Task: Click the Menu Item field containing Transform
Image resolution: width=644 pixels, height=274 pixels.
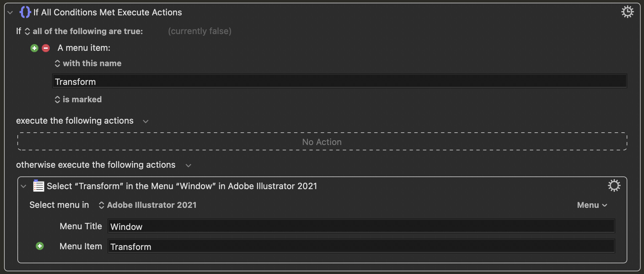Action: [361, 246]
